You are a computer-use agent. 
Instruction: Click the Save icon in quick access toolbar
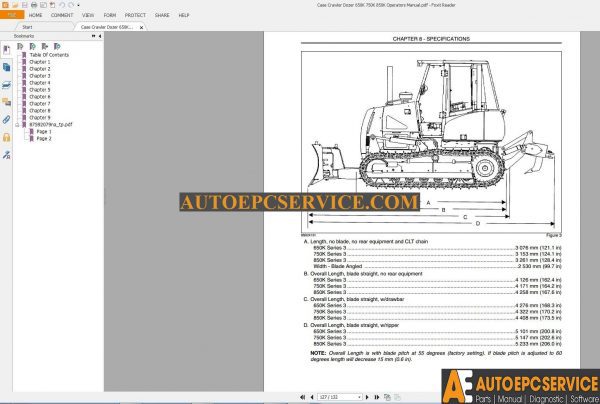point(25,5)
